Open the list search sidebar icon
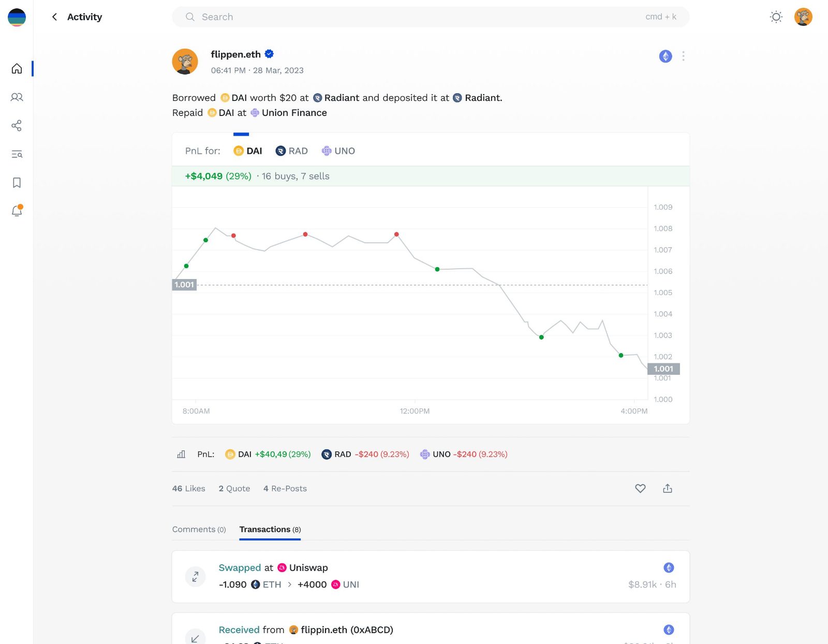Screen dimensions: 828x644 (17, 154)
